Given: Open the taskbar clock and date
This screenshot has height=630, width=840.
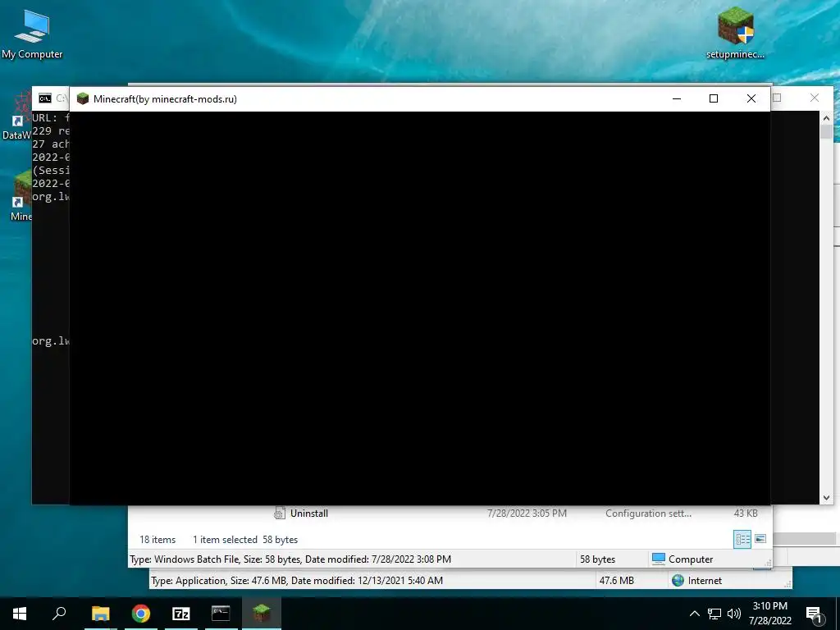Looking at the screenshot, I should (x=769, y=614).
